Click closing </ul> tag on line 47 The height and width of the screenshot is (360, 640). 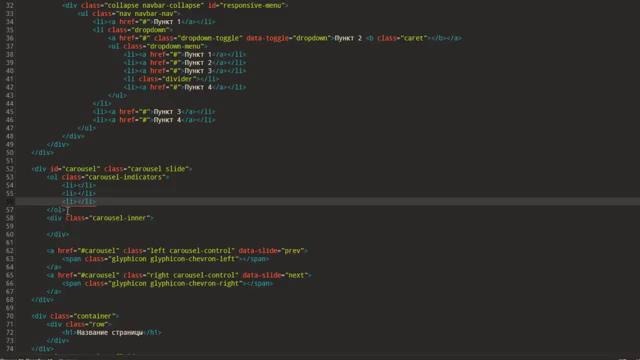pyautogui.click(x=87, y=128)
